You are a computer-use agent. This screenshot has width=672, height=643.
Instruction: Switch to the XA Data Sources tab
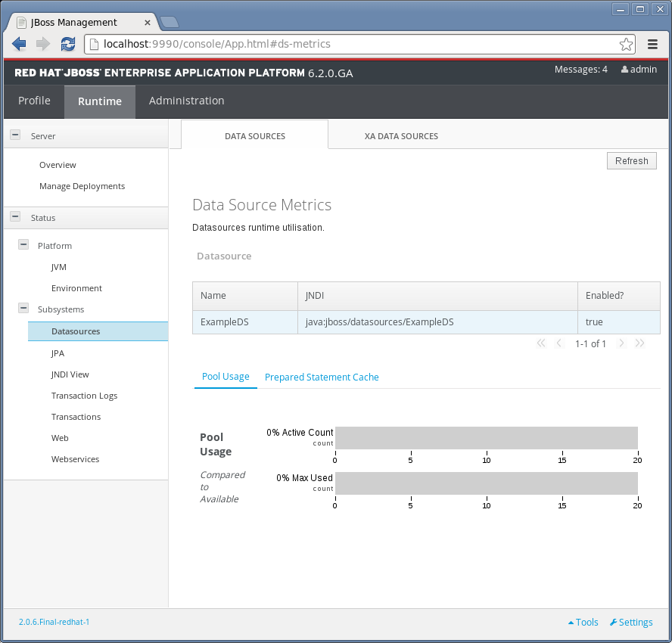coord(401,136)
